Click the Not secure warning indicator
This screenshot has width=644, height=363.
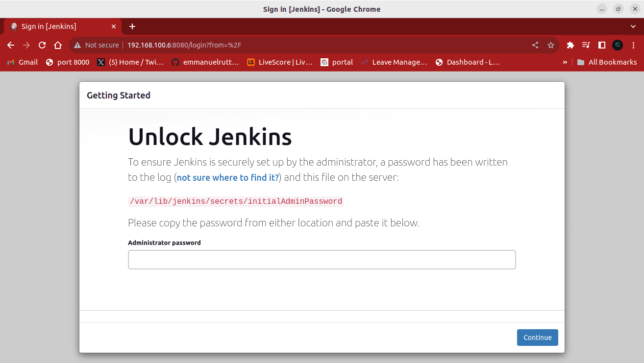pyautogui.click(x=97, y=45)
